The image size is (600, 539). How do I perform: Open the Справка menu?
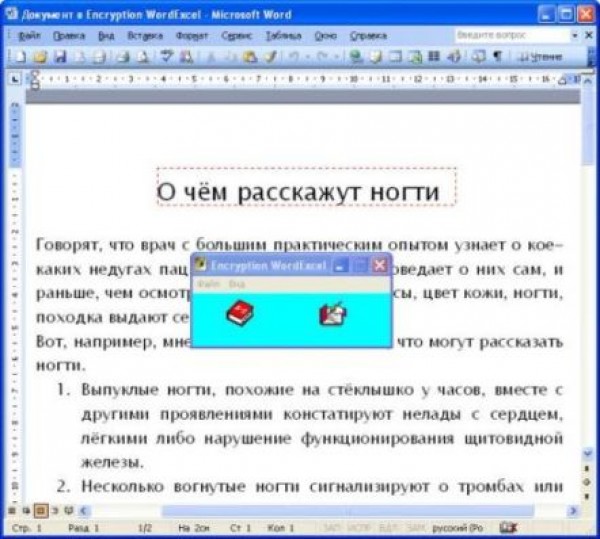click(368, 36)
